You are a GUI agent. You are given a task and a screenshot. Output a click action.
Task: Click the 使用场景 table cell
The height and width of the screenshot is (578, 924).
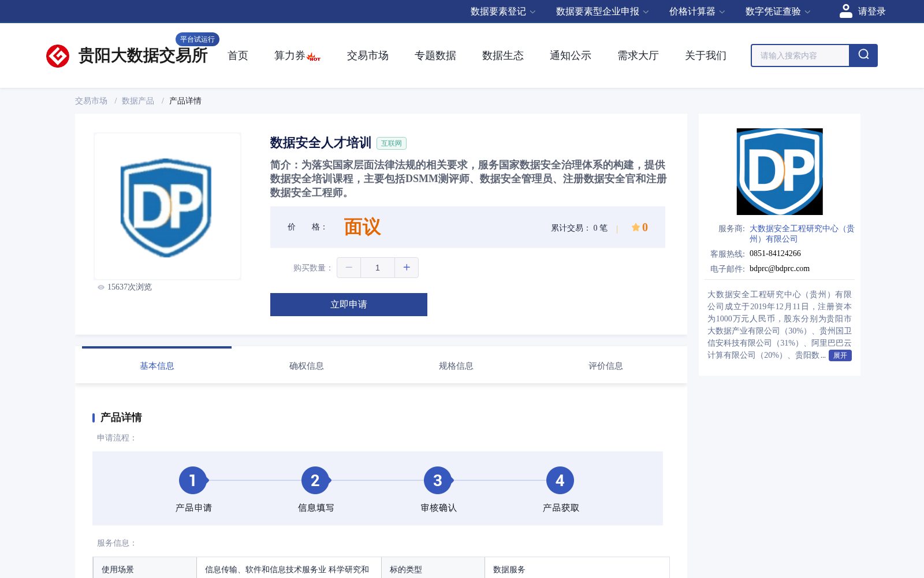tap(145, 569)
